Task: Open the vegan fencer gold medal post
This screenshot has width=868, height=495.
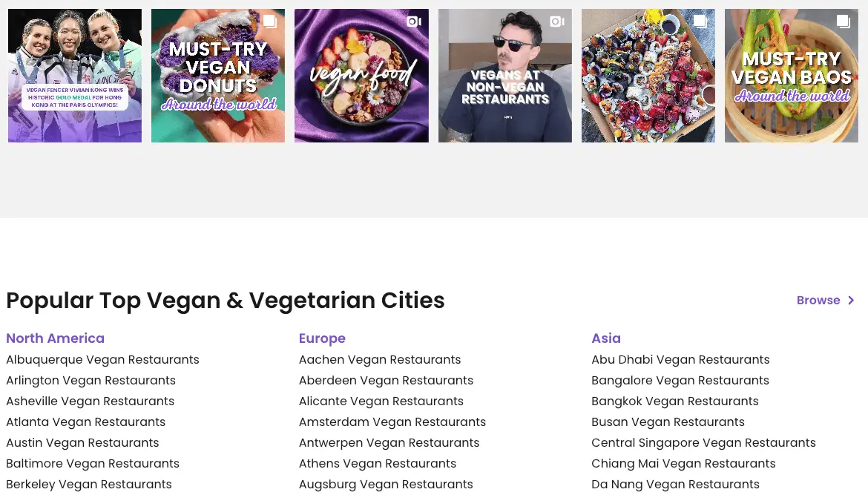Action: [x=74, y=76]
